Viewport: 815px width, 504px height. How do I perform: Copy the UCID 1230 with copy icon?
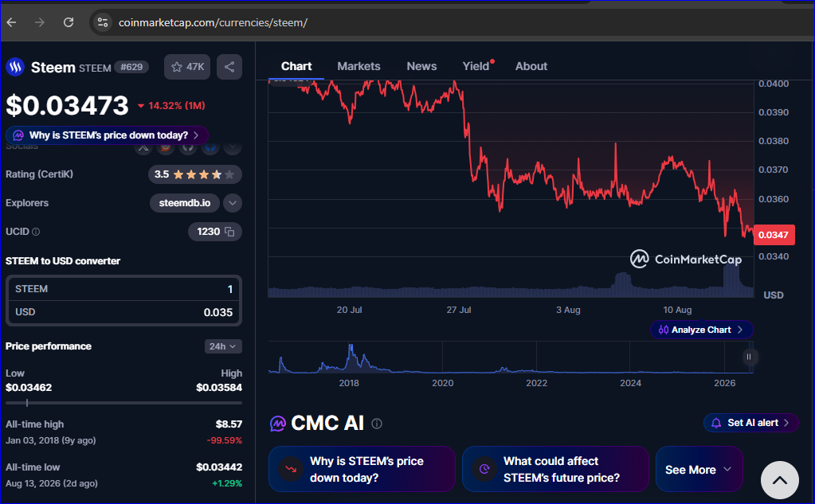coord(229,232)
